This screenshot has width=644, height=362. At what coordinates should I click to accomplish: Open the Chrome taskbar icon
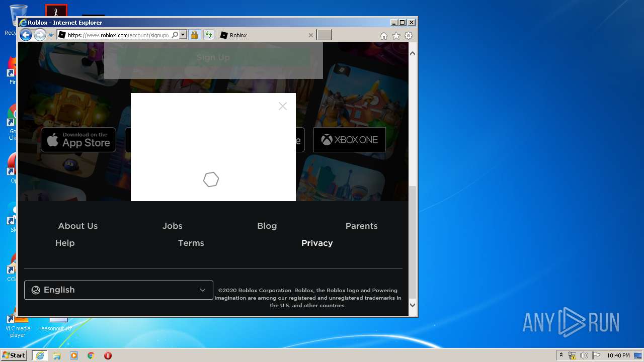(91, 355)
